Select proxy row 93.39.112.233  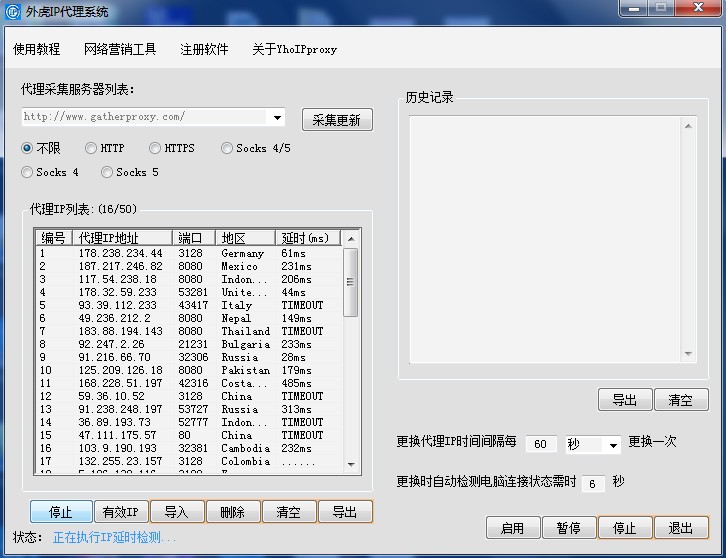(189, 305)
